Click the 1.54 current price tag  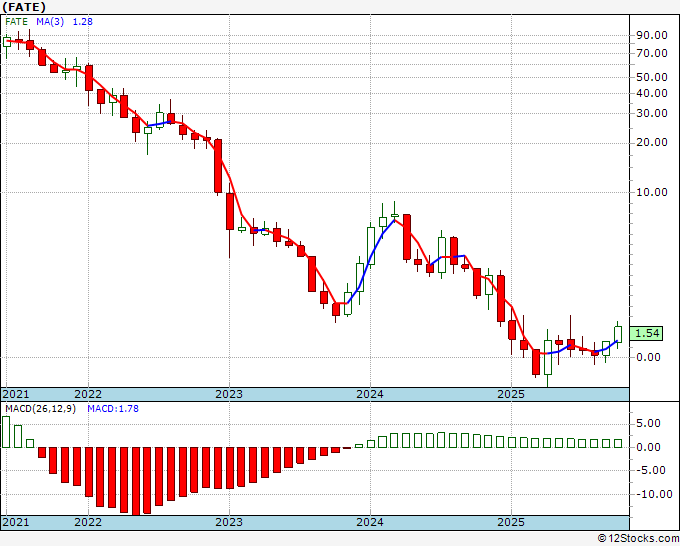(x=646, y=333)
